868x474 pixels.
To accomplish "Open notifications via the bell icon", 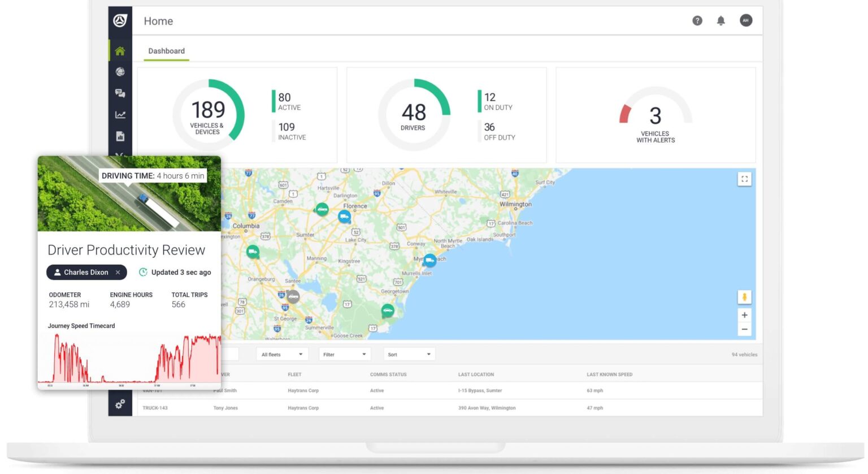I will (721, 20).
